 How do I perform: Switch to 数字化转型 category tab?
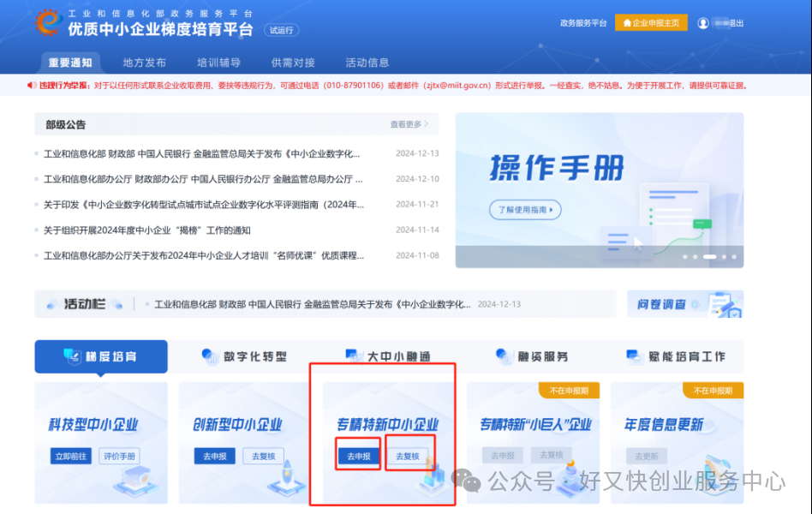point(244,356)
